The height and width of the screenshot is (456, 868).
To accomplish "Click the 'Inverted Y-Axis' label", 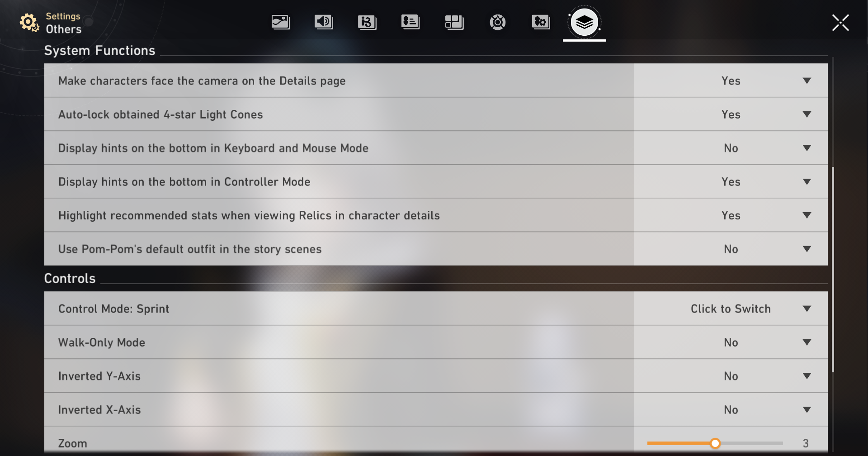I will [99, 376].
